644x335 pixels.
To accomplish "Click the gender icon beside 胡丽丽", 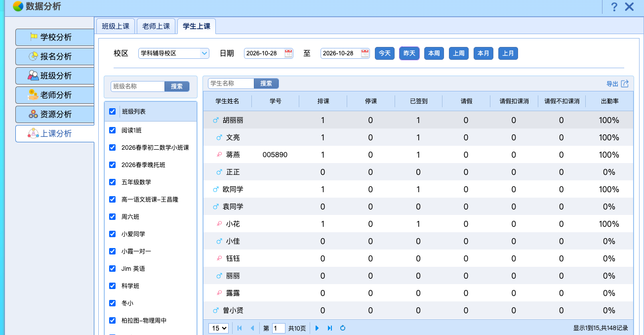I will coord(215,120).
